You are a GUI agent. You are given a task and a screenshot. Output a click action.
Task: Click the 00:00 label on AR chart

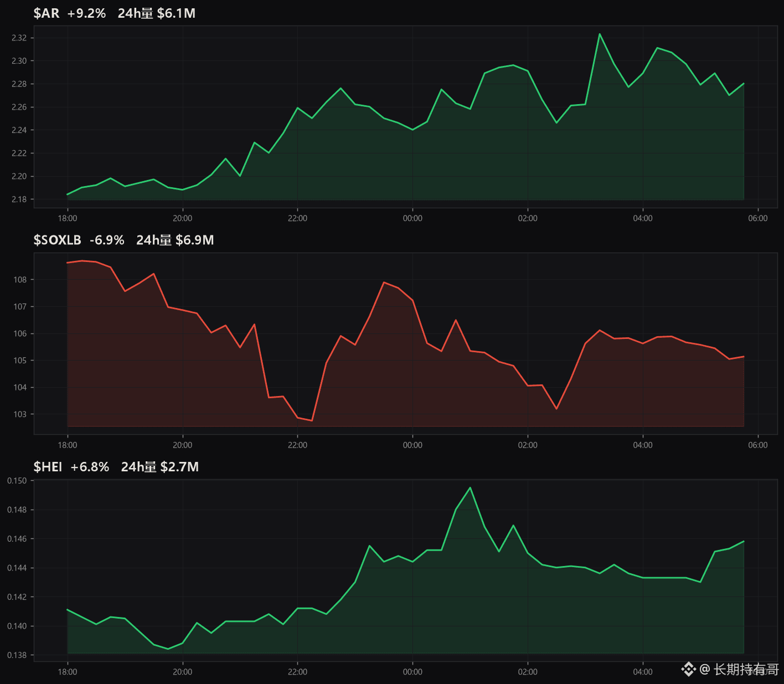[x=412, y=218]
